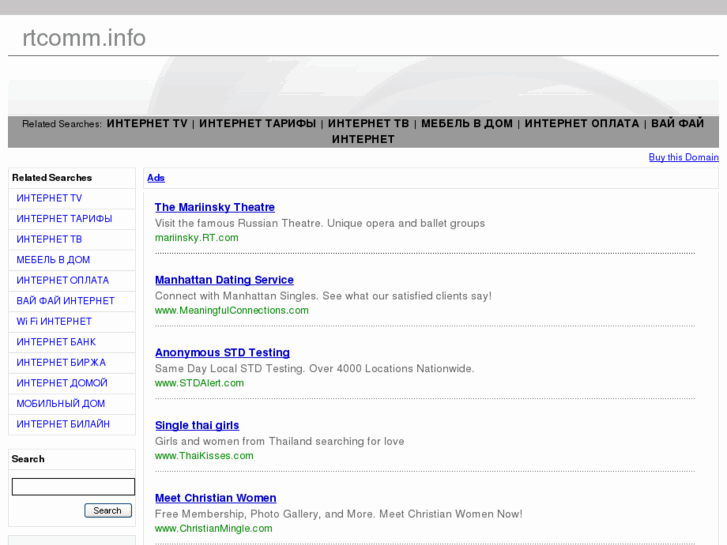Select ИНТЕРНЕТ ТВ in sidebar list

point(49,239)
